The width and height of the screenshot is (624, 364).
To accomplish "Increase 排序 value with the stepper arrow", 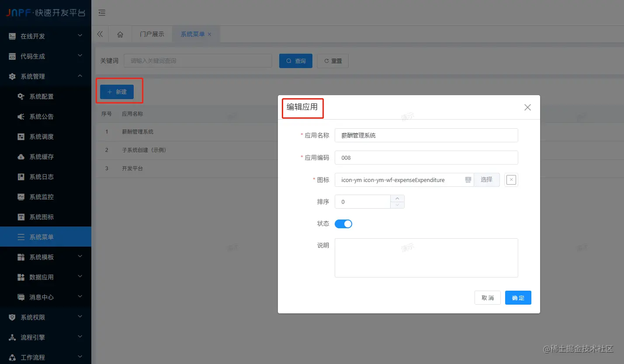I will [x=397, y=199].
